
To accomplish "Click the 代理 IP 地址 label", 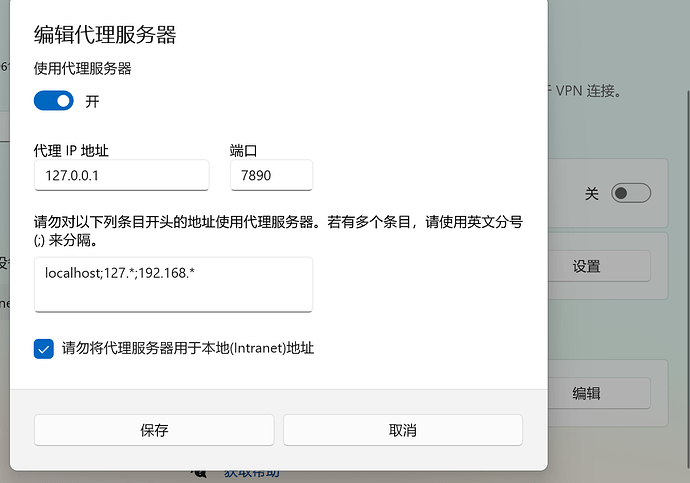I will [x=71, y=151].
